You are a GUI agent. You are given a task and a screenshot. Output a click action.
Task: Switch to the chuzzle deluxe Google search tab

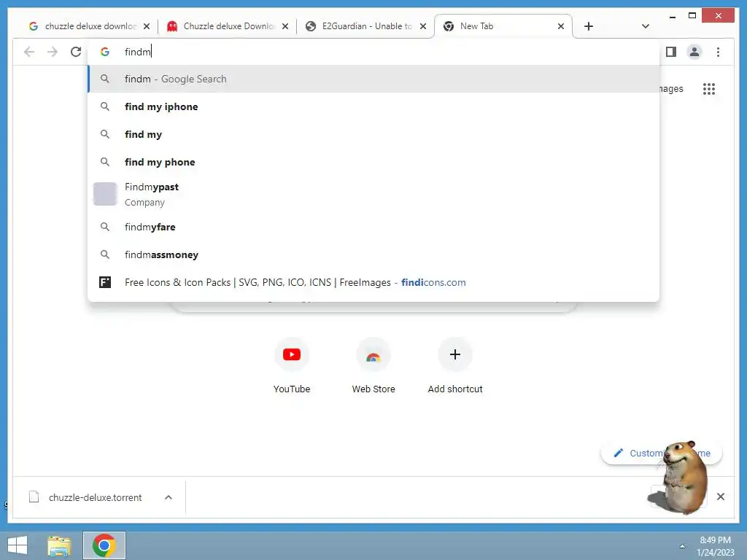point(88,26)
